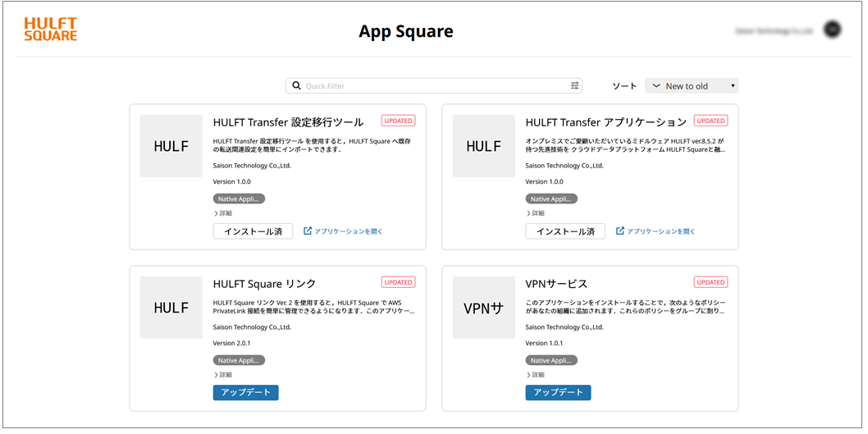Click the HULFT Square リンク app thumbnail
This screenshot has width=868, height=434.
171,308
